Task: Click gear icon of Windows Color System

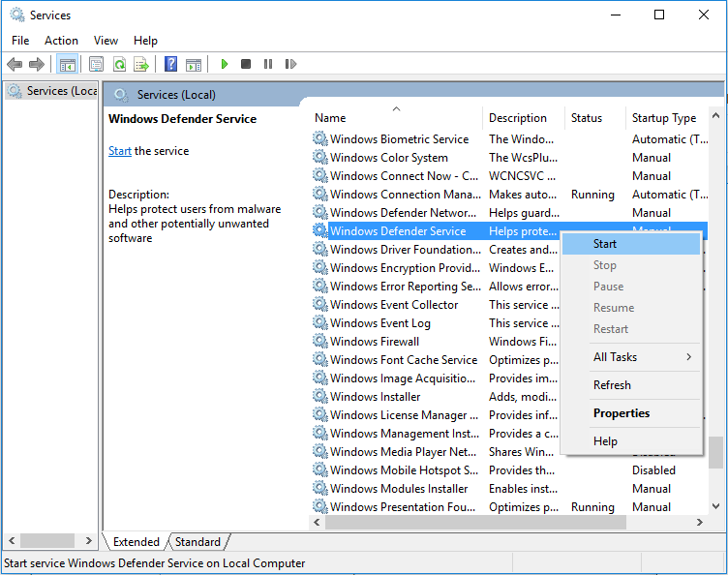Action: [x=319, y=157]
